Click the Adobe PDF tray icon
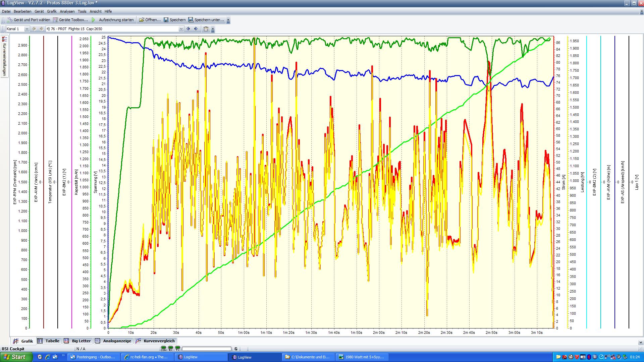This screenshot has width=644, height=362. click(565, 357)
